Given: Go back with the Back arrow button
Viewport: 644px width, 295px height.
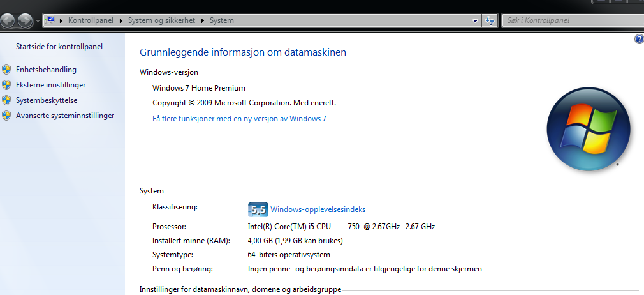Looking at the screenshot, I should 7,20.
